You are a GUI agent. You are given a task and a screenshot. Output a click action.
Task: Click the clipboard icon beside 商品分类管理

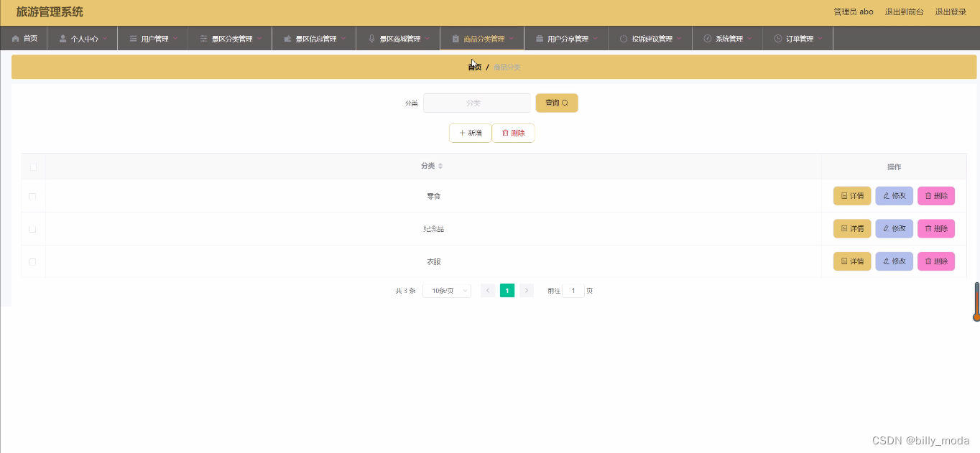(x=456, y=39)
